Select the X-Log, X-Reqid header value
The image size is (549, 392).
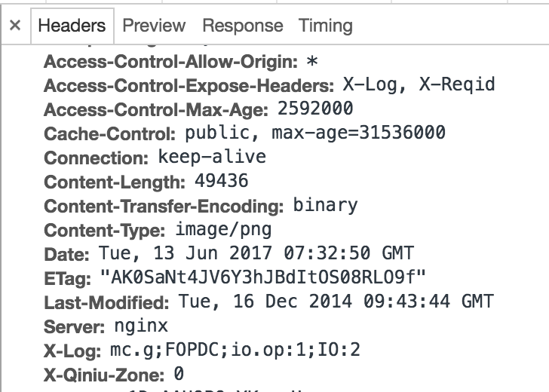(x=419, y=84)
